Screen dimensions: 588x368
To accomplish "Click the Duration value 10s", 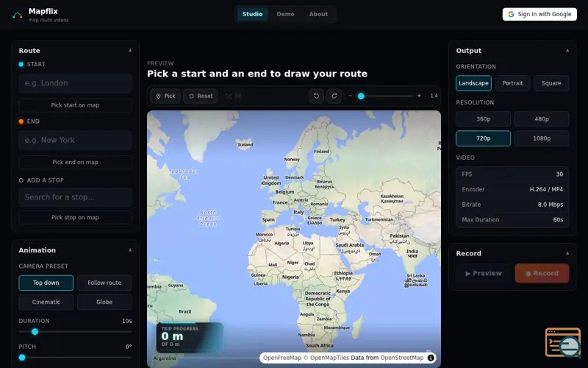I will (x=126, y=321).
